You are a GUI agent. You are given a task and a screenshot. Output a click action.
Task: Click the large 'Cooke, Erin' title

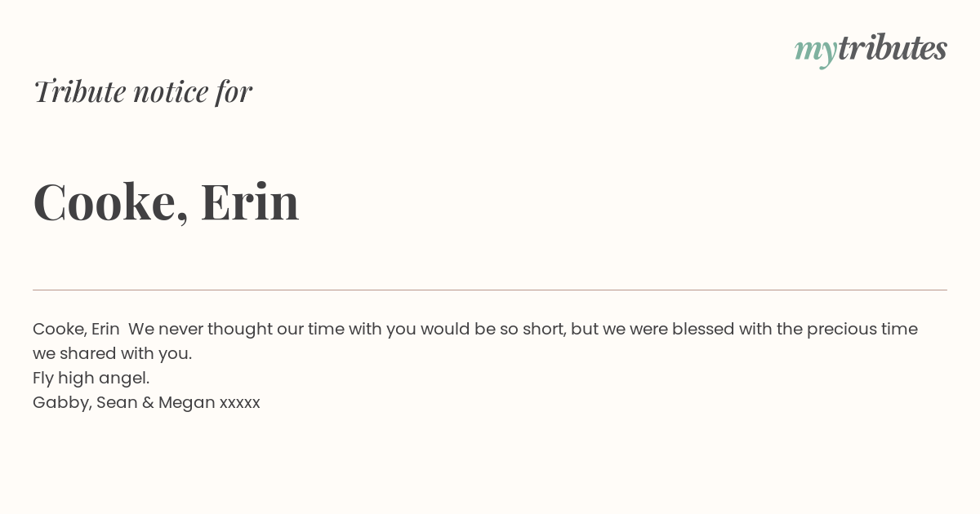pos(166,202)
